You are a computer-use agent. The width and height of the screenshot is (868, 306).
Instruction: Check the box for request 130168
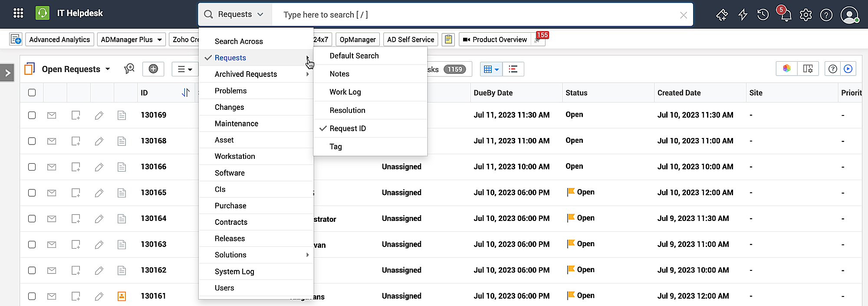pos(32,141)
